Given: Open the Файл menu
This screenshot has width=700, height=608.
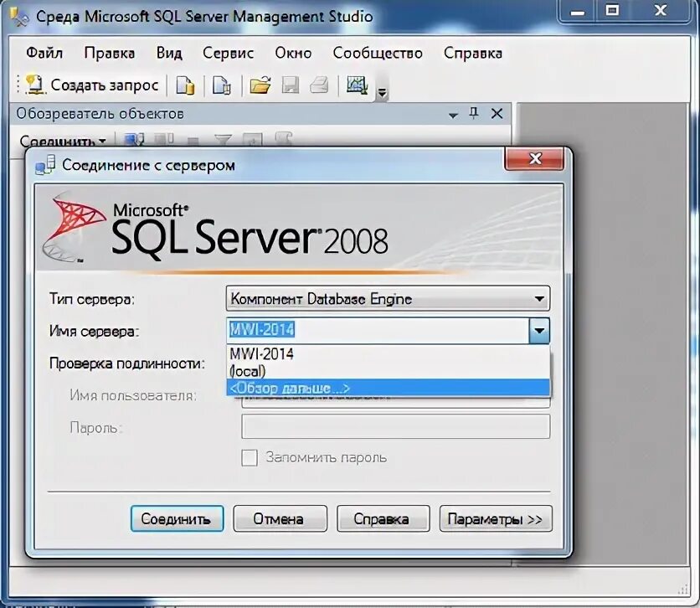Looking at the screenshot, I should [44, 53].
